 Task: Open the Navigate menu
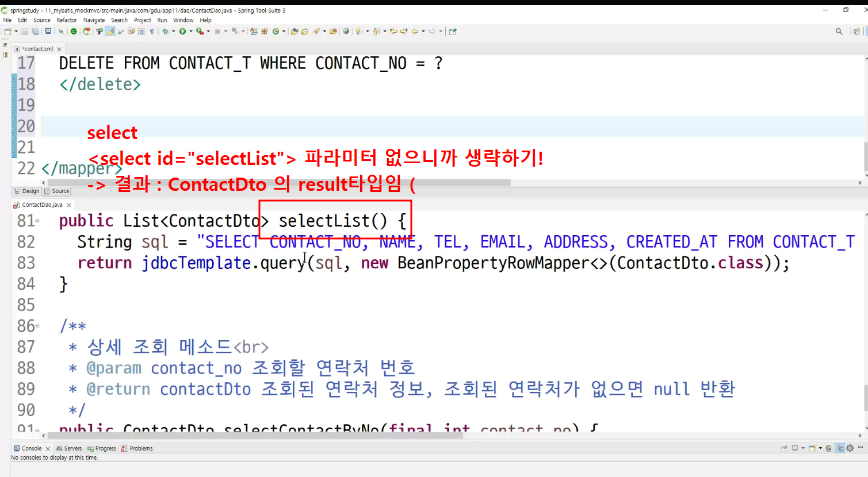point(94,20)
